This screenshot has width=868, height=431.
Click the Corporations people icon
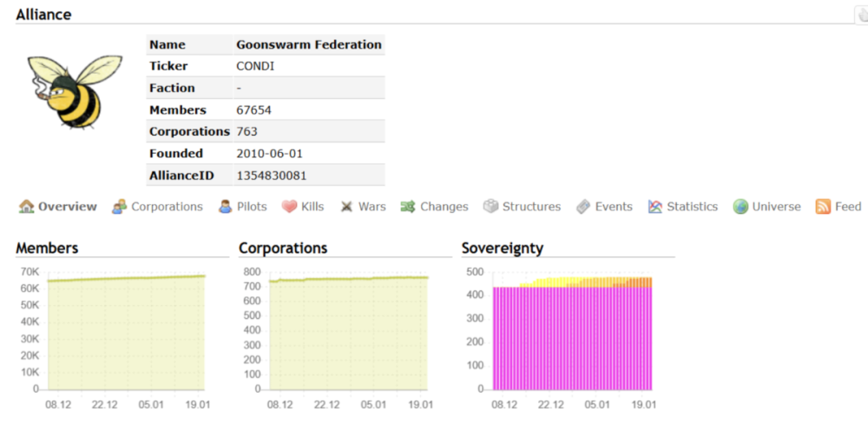click(x=120, y=207)
